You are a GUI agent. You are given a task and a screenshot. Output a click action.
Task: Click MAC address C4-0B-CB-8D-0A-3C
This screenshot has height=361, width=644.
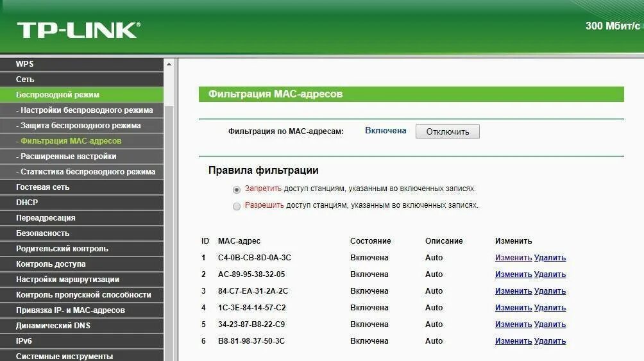coord(254,258)
